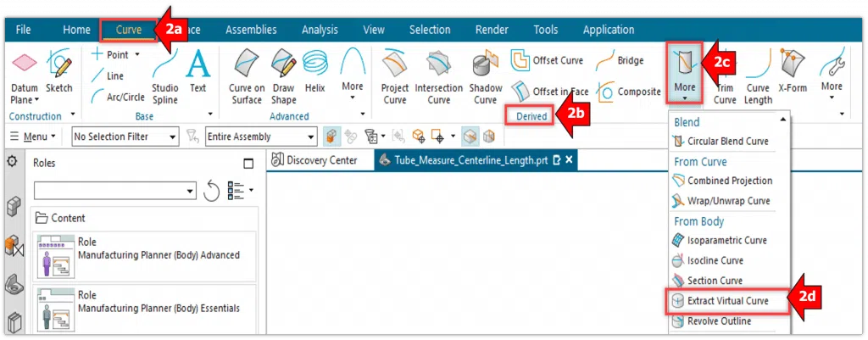Switch to the Analysis tab
This screenshot has width=868, height=340.
tap(320, 30)
